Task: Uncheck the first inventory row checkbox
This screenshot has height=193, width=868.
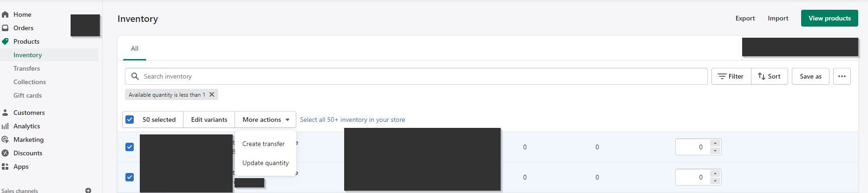Action: pyautogui.click(x=130, y=147)
